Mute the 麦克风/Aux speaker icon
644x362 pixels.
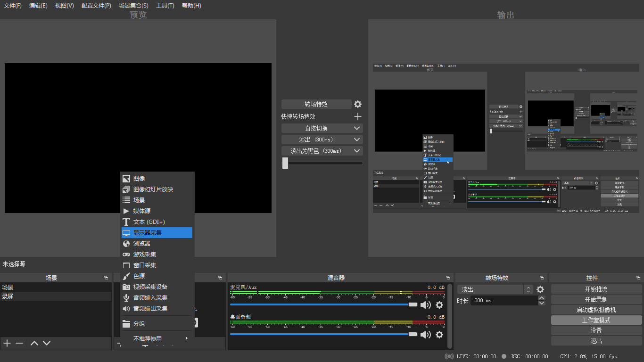[x=425, y=305]
